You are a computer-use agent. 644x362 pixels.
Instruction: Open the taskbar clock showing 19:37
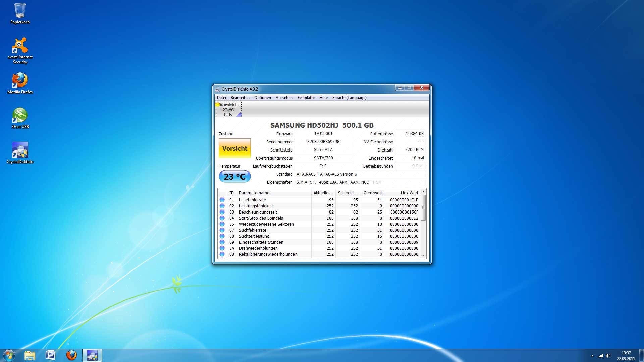tap(626, 356)
